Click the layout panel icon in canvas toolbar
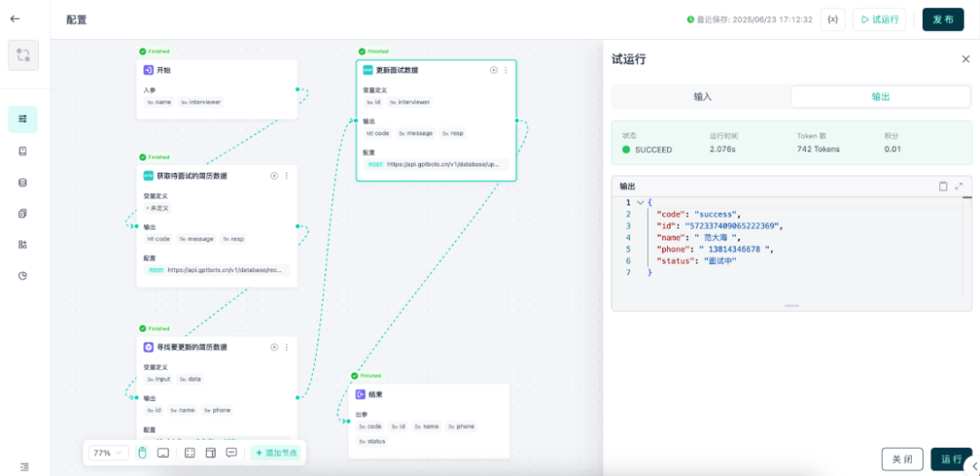Screen dimensions: 980x476 [x=211, y=453]
